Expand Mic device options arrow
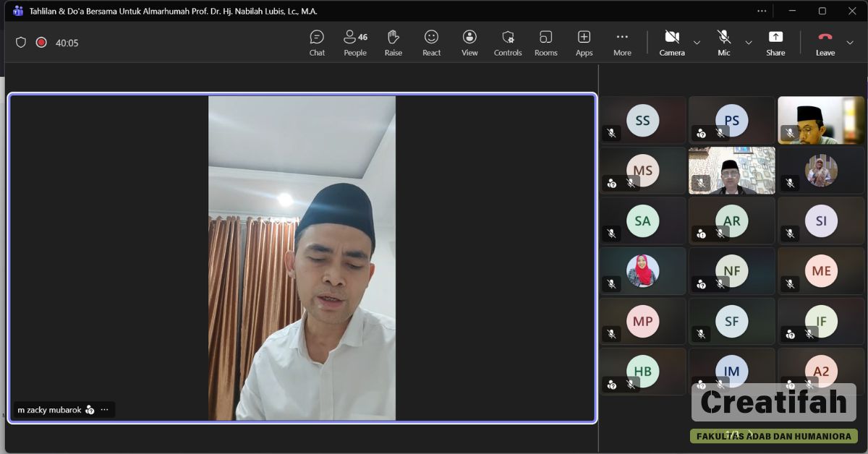The image size is (868, 454). click(x=749, y=43)
